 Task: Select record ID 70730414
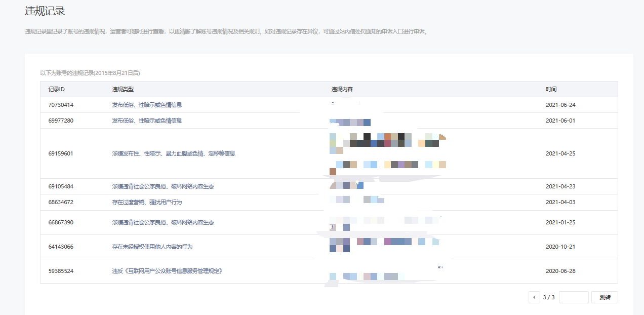point(61,105)
